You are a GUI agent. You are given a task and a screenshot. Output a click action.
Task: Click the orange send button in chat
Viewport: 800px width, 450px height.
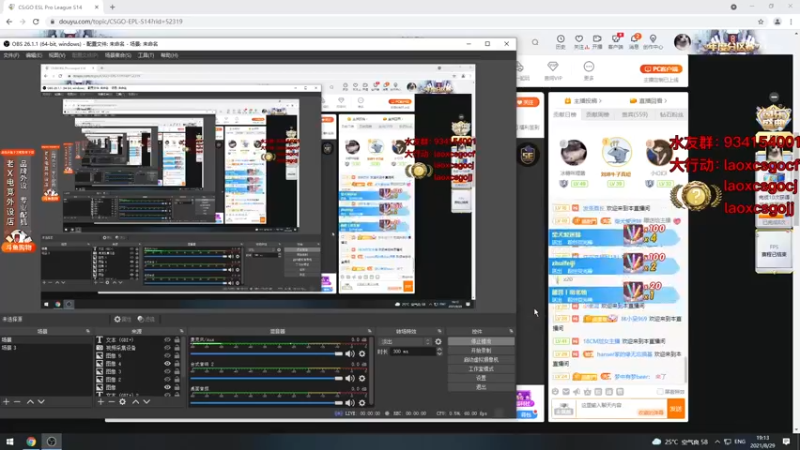(676, 409)
